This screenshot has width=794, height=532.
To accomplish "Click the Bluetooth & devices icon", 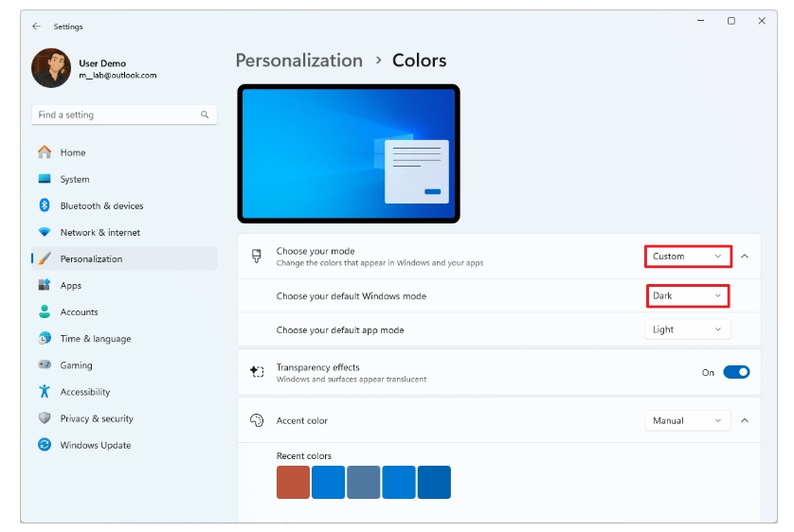I will point(45,205).
